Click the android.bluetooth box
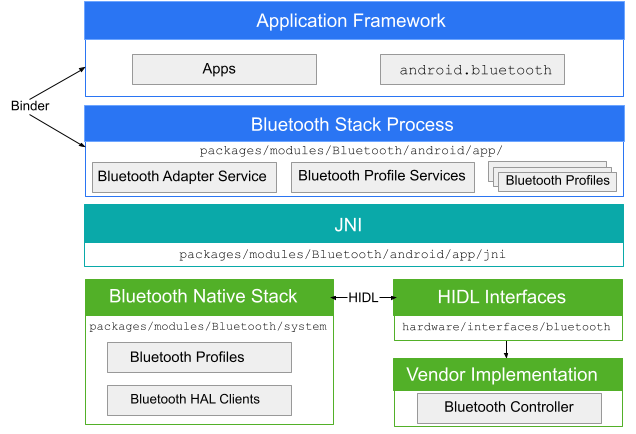 point(472,70)
